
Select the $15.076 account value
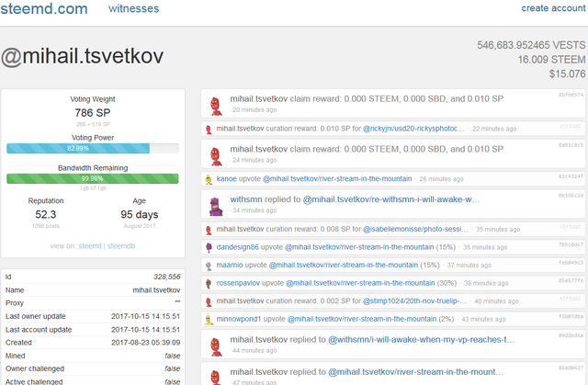pyautogui.click(x=568, y=74)
